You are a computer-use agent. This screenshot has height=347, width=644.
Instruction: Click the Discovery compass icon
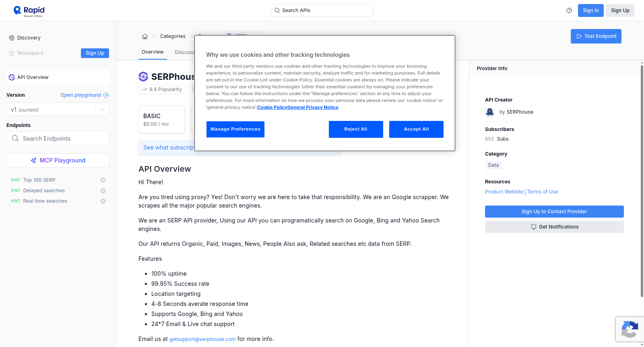point(12,38)
